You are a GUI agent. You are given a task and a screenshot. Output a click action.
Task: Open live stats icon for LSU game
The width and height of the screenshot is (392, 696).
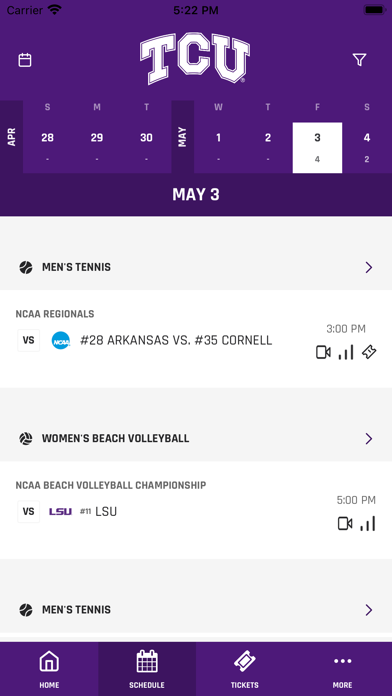coord(368,524)
